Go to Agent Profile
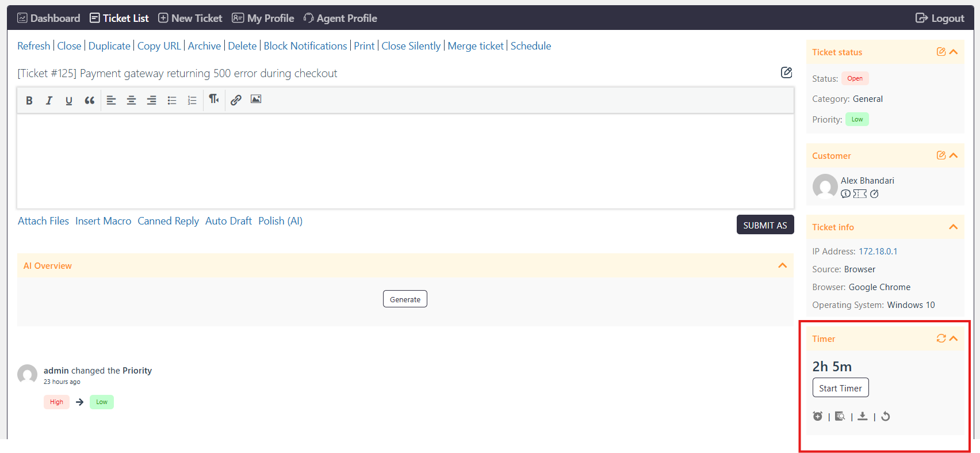980x453 pixels. pyautogui.click(x=340, y=18)
